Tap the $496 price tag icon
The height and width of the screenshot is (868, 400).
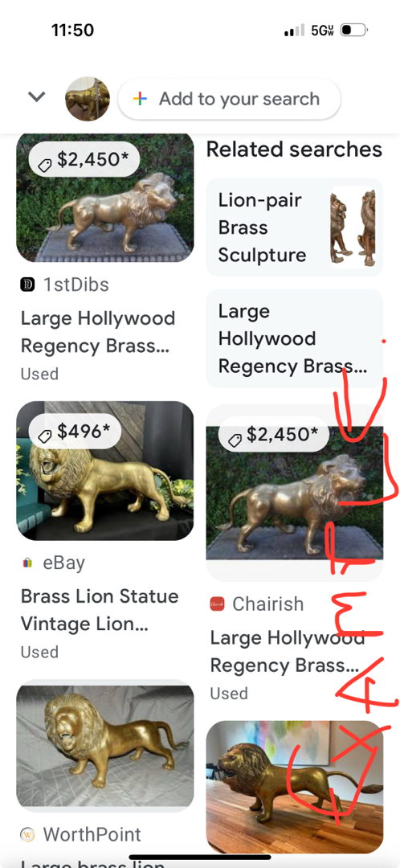coord(45,436)
